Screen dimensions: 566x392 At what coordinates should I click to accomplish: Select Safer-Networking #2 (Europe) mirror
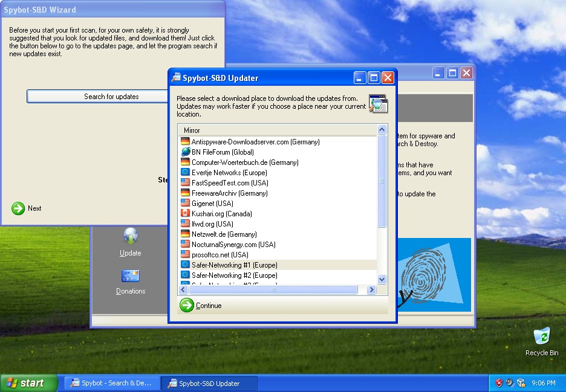coord(278,275)
